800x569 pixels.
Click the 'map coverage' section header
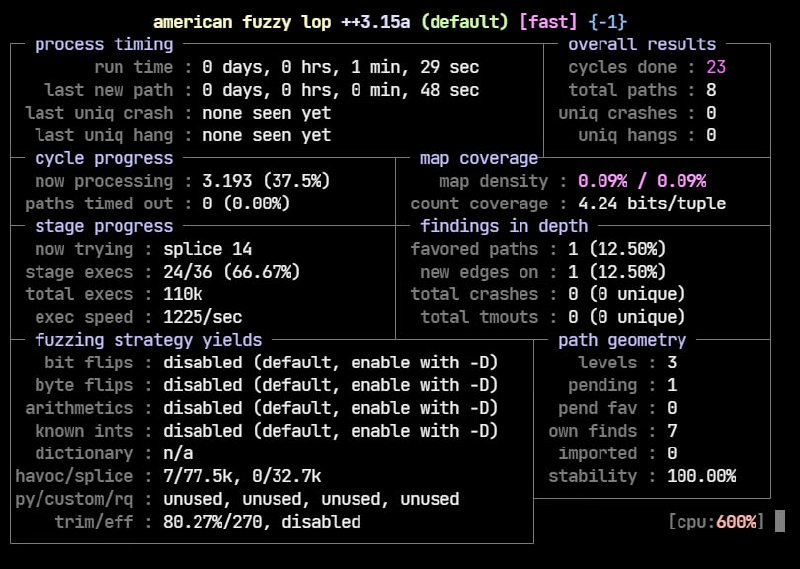479,158
